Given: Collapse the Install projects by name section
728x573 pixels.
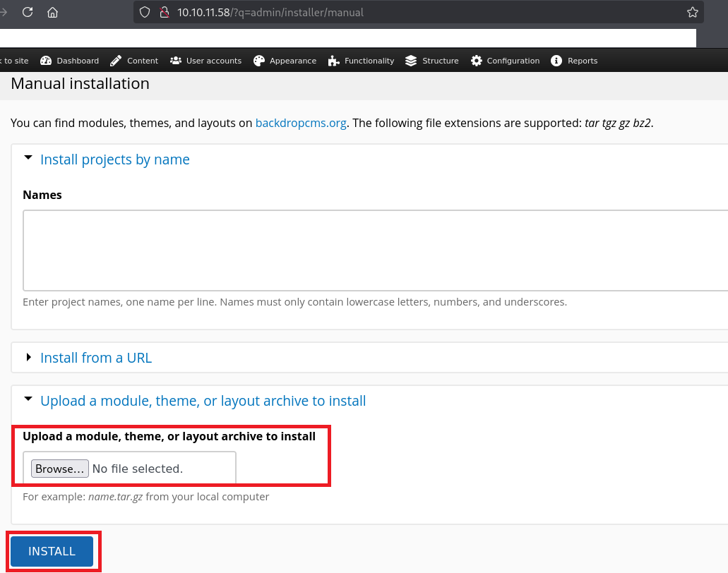Looking at the screenshot, I should (x=114, y=159).
